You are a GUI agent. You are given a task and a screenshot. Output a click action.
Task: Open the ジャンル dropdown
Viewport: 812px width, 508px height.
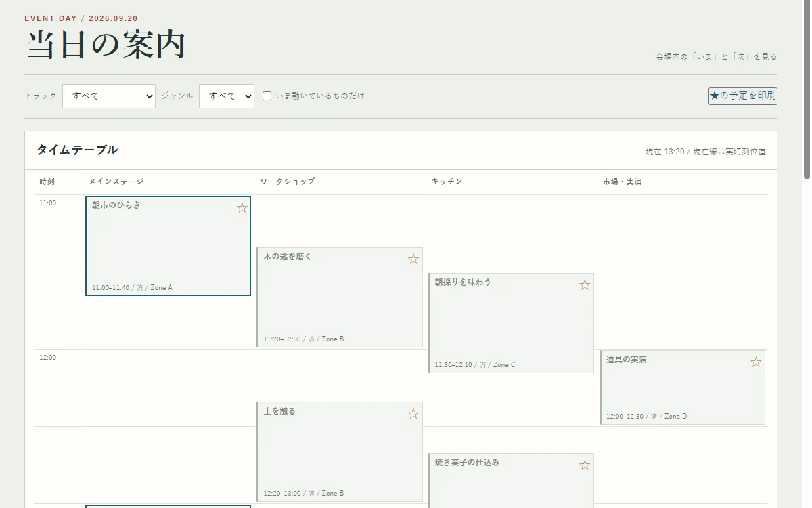(227, 96)
